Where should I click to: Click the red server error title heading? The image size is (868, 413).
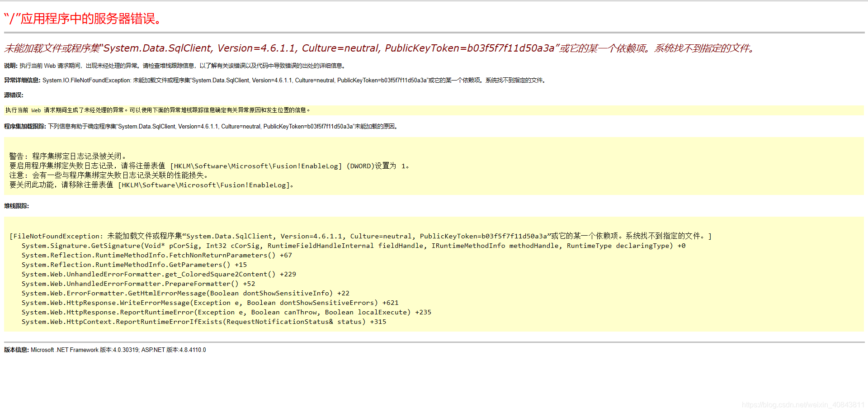(x=81, y=19)
